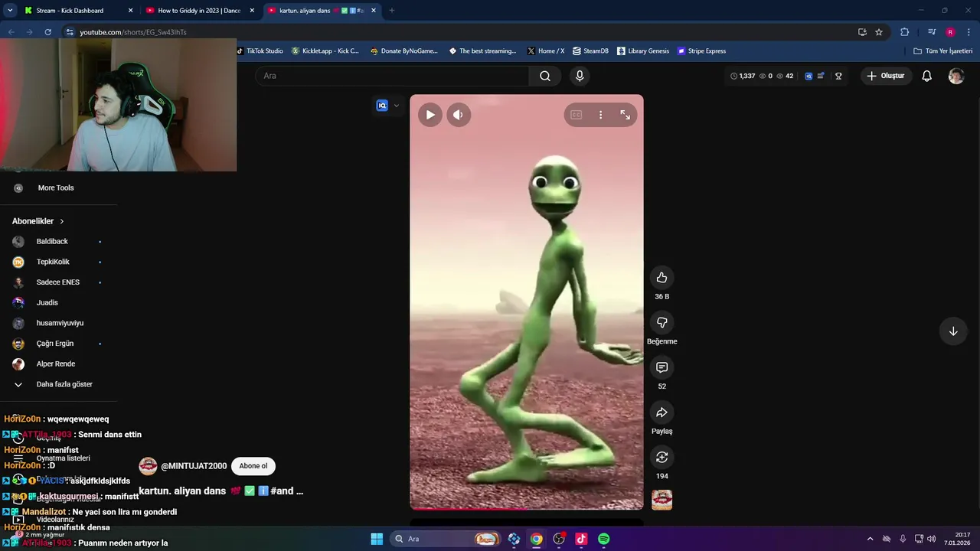Start voice search with the microphone
The height and width of the screenshot is (551, 980).
580,76
